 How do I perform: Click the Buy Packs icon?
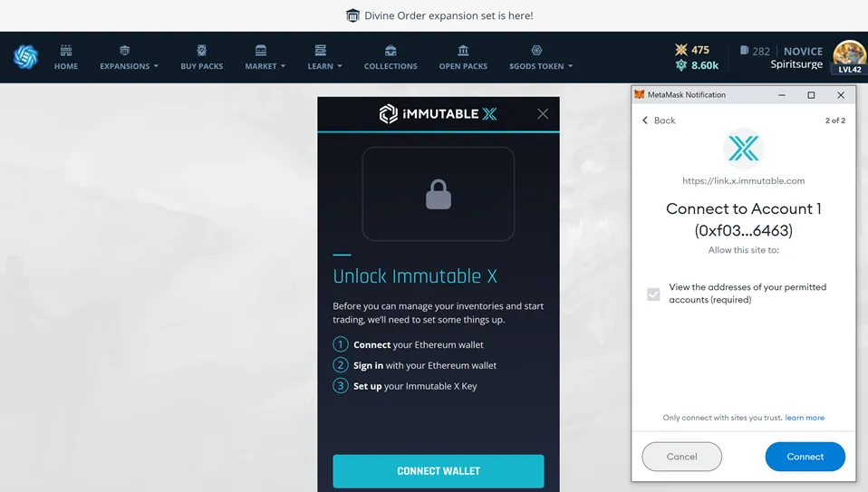(201, 51)
